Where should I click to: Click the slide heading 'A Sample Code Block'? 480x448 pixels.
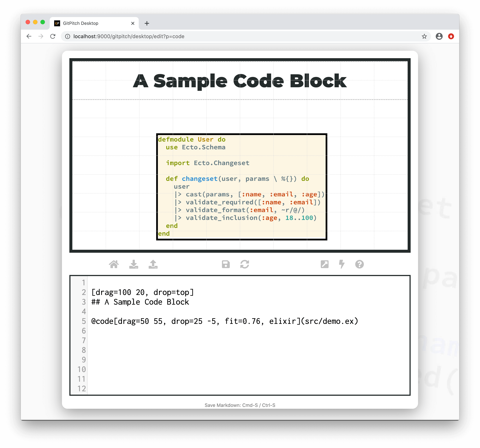240,81
